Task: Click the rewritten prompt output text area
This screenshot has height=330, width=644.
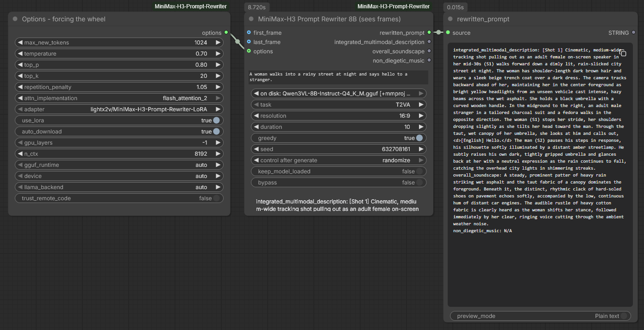Action: click(x=540, y=174)
